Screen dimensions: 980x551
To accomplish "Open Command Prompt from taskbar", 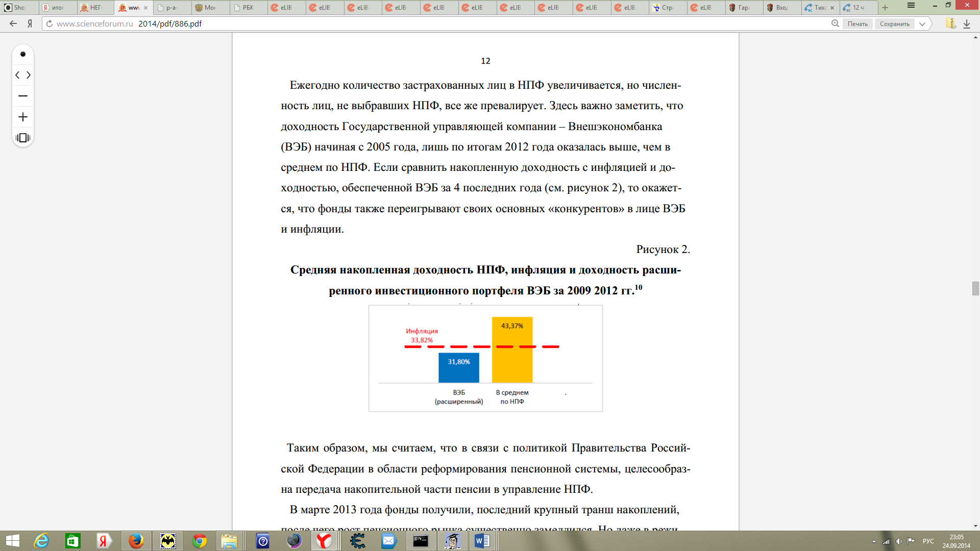I will (x=421, y=541).
